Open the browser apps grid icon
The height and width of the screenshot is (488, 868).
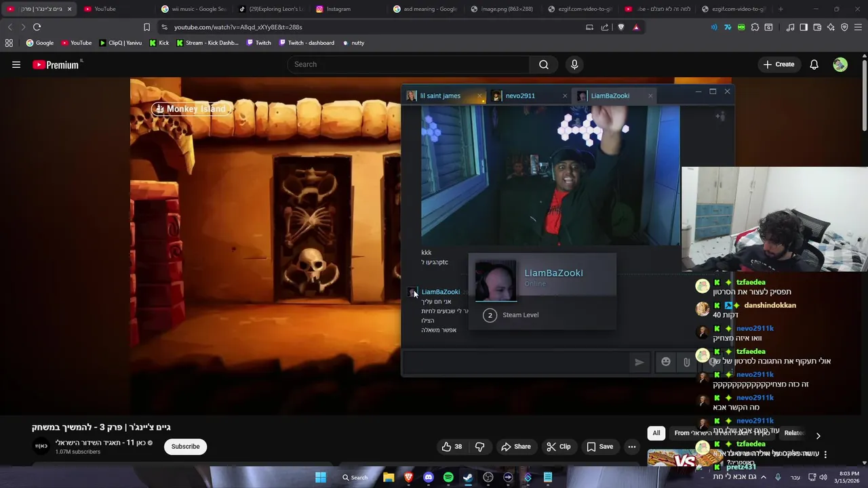(x=9, y=43)
